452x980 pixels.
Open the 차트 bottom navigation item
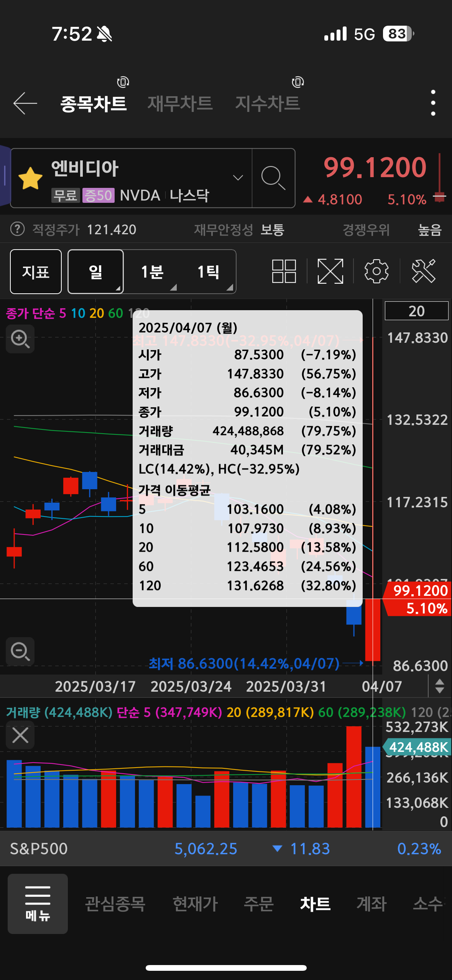[315, 904]
